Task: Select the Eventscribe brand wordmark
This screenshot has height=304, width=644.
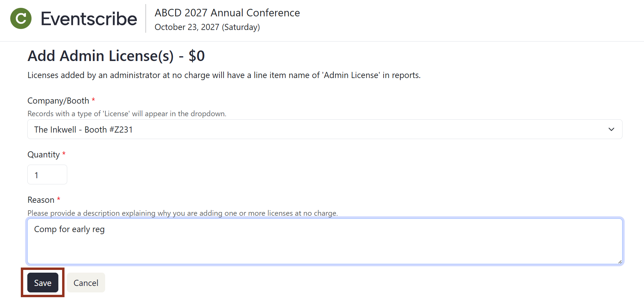Action: tap(88, 18)
